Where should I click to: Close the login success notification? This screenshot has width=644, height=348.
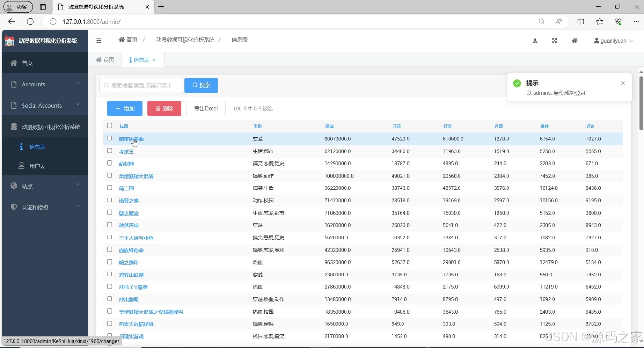click(x=623, y=83)
